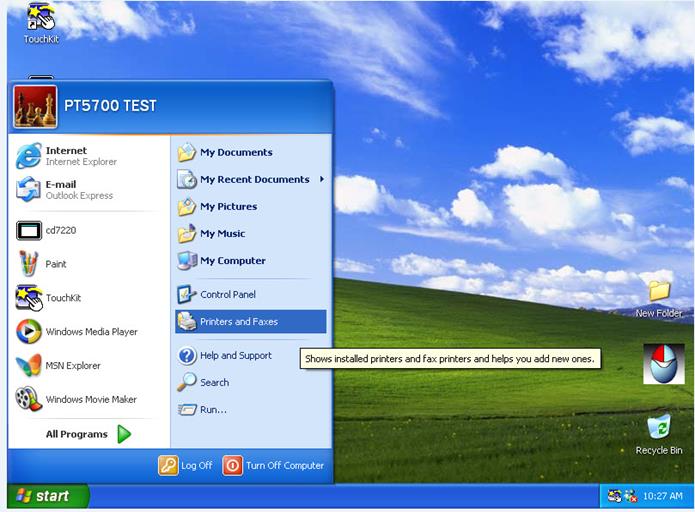Click the network disconnected tray icon

point(630,496)
